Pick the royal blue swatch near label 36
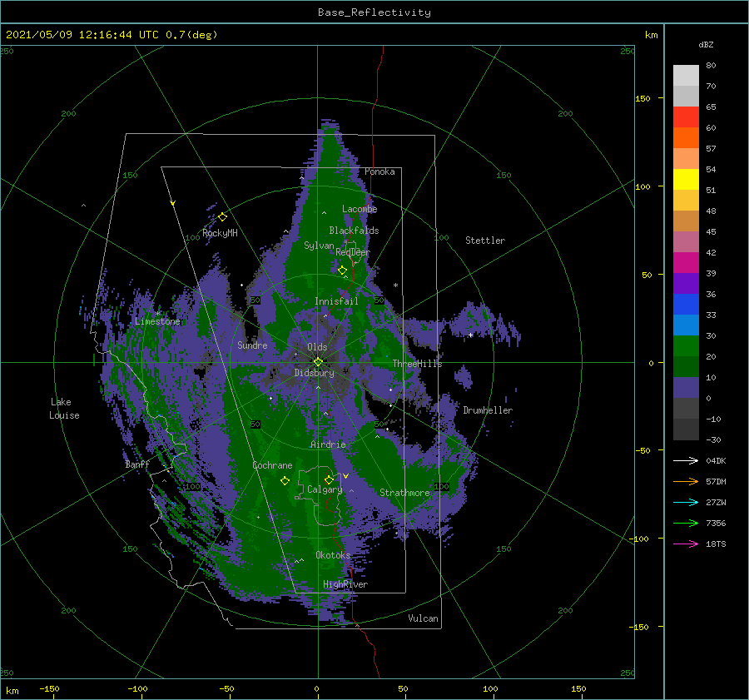This screenshot has height=700, width=749. point(686,304)
